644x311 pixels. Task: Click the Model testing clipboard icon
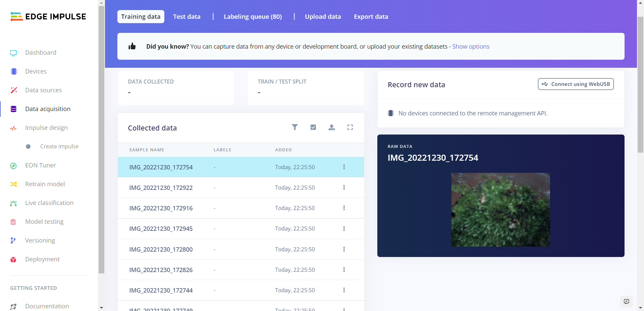point(13,222)
